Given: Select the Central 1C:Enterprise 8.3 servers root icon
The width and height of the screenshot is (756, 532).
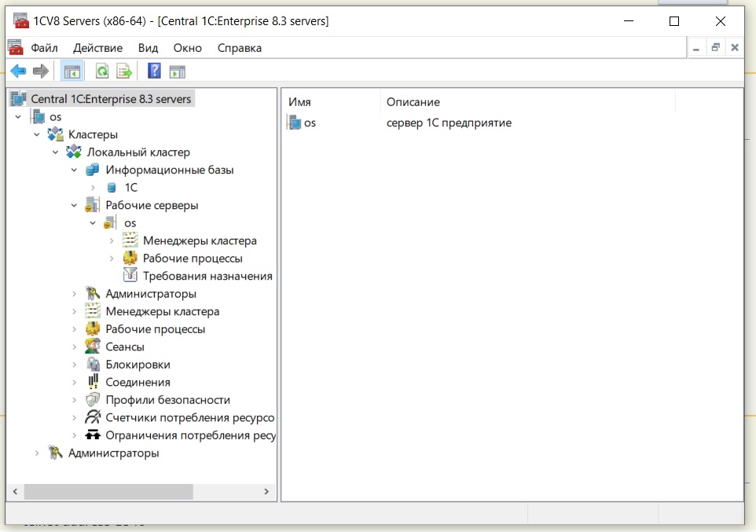Looking at the screenshot, I should coord(18,98).
